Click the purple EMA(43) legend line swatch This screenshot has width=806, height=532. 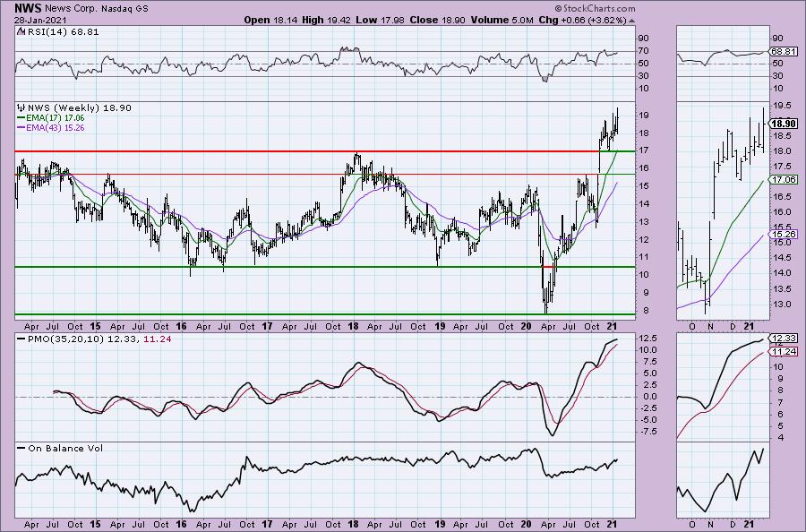coord(21,127)
